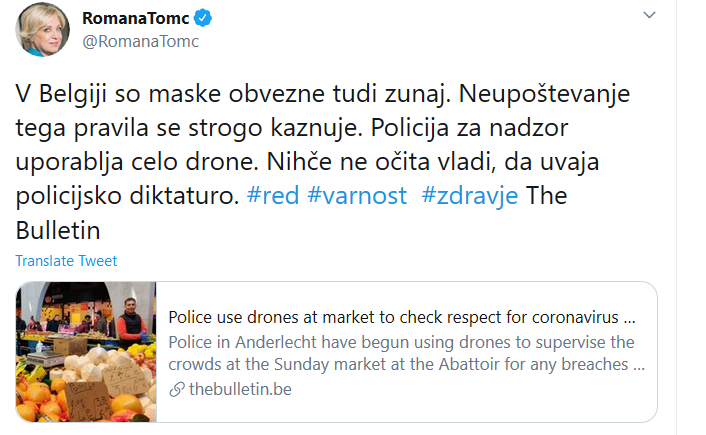Screen dimensions: 706x435
Task: Click the 'Police in Anderlecht' card description
Action: click(x=407, y=353)
